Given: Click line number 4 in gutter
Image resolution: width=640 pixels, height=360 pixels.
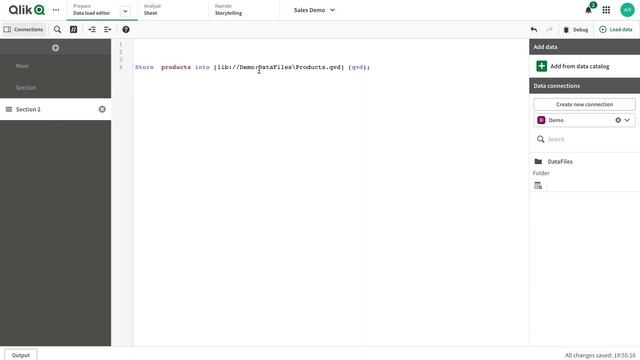Looking at the screenshot, I should 121,67.
